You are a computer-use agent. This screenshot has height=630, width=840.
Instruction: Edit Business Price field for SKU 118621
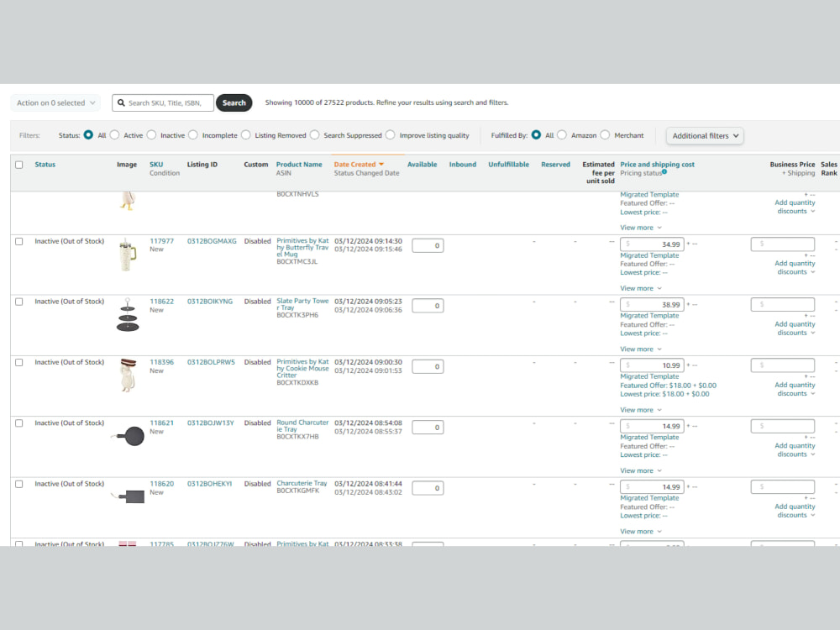click(783, 427)
